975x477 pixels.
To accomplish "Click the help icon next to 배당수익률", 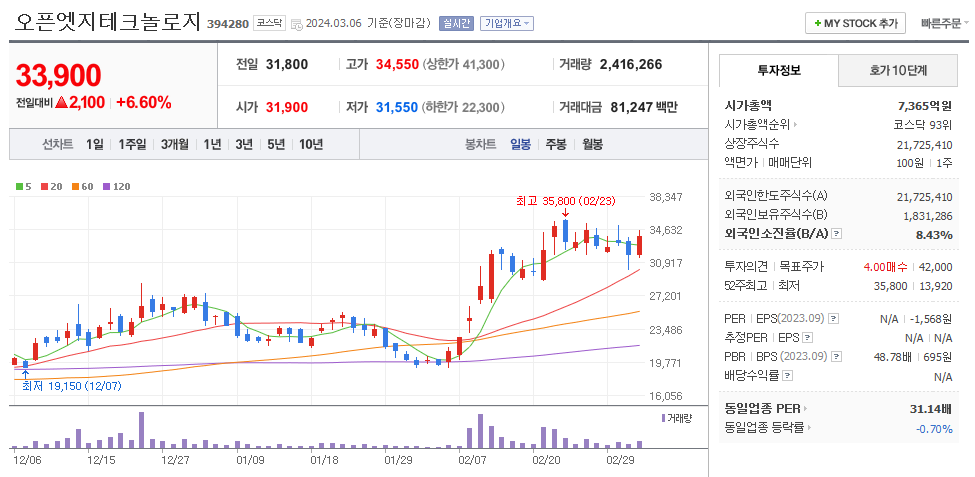I will pyautogui.click(x=788, y=376).
